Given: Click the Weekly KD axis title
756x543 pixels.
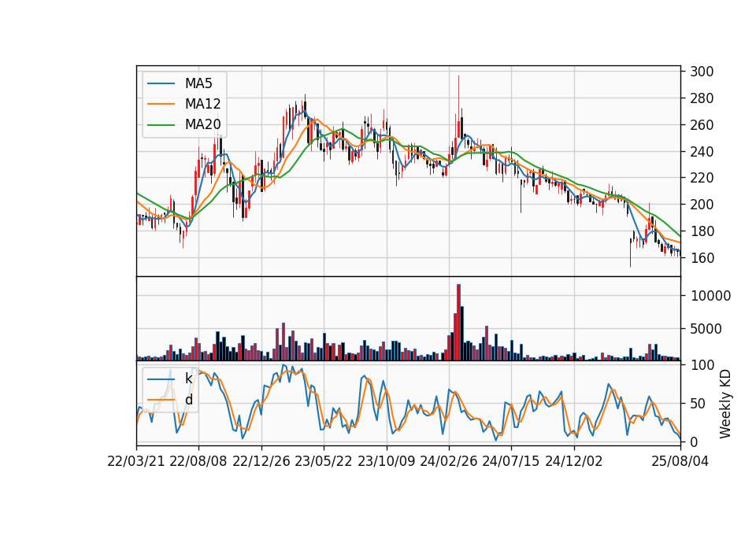Looking at the screenshot, I should [x=725, y=404].
